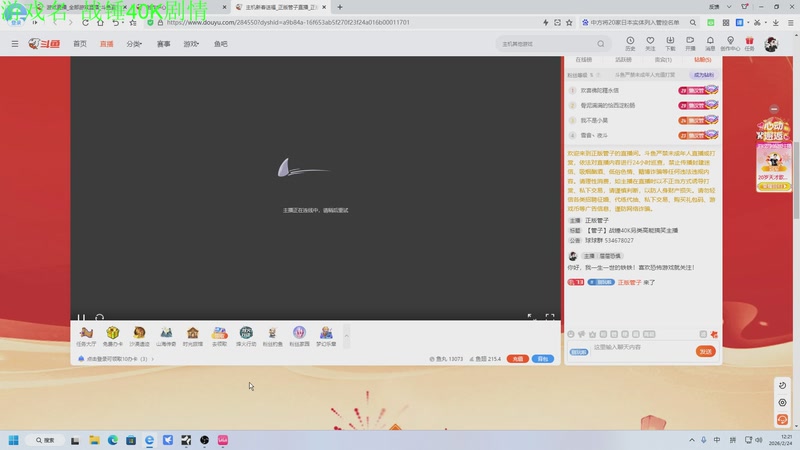Open emoji picker in chat toolbar
800x450 pixels.
[571, 334]
